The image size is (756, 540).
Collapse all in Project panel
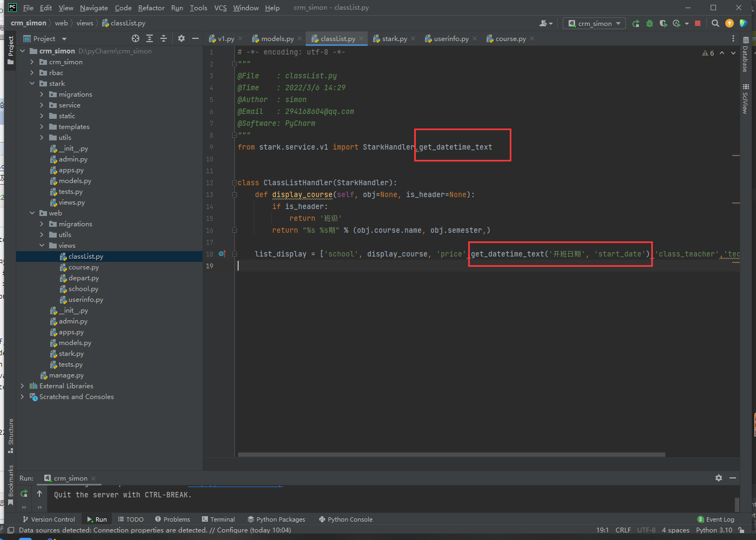coord(164,38)
